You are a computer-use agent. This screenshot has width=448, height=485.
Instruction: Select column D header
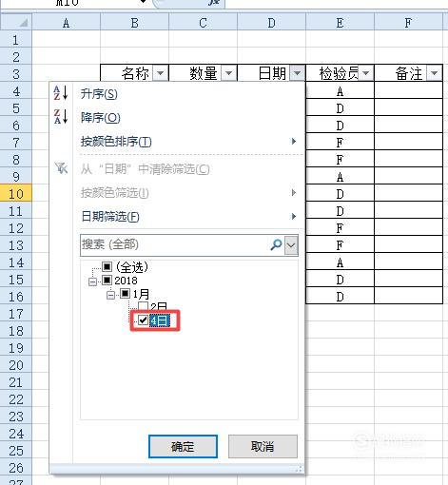[x=271, y=23]
